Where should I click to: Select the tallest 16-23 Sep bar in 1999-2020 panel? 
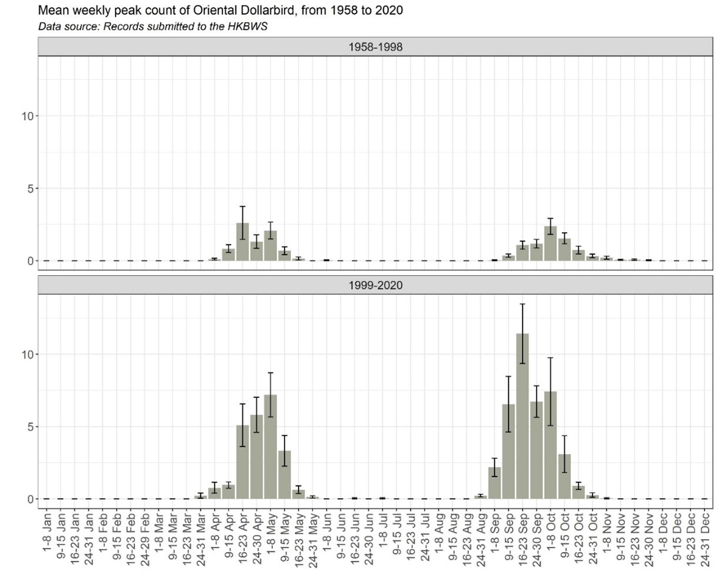(x=522, y=416)
